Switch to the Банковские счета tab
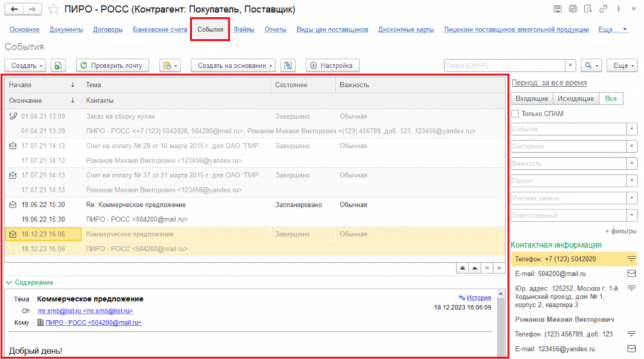 coord(160,30)
